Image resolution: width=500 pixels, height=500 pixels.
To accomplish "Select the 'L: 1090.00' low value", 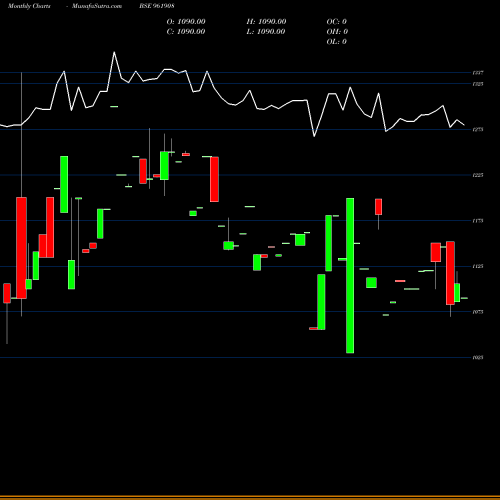I will point(266,32).
